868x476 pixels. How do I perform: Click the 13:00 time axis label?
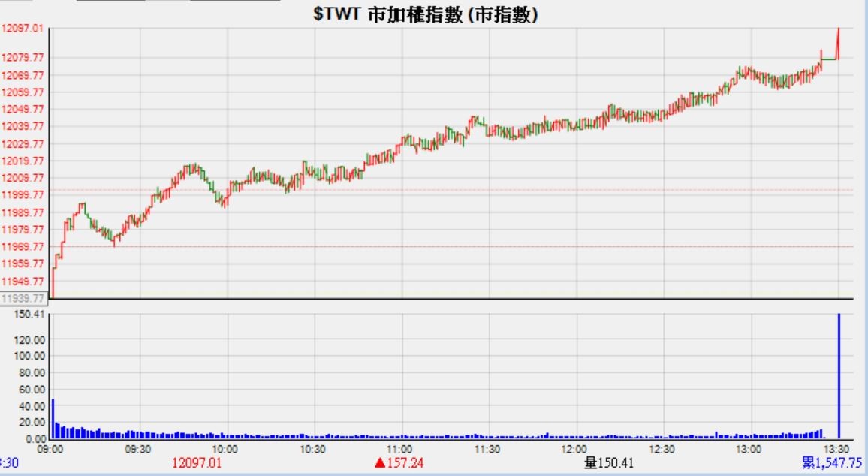point(749,449)
